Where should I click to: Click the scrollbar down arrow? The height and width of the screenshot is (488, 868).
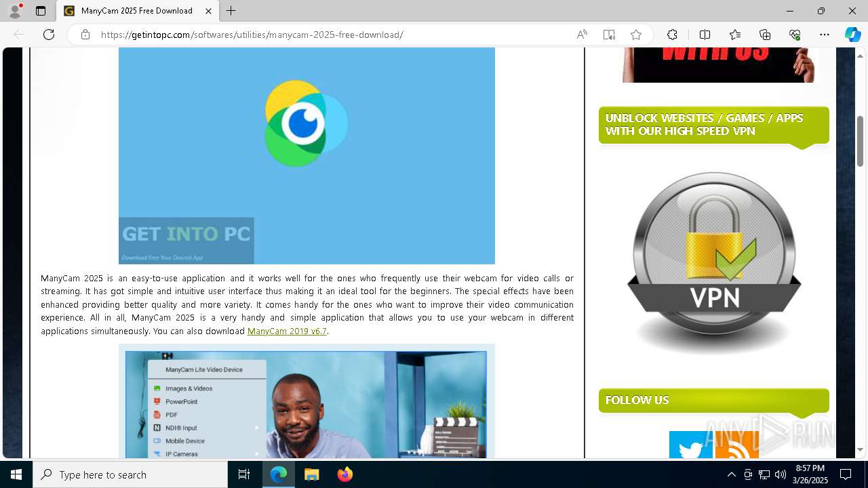click(860, 449)
